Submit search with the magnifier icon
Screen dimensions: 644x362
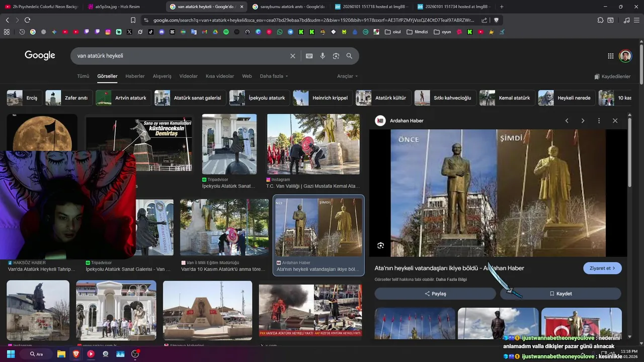pos(349,56)
